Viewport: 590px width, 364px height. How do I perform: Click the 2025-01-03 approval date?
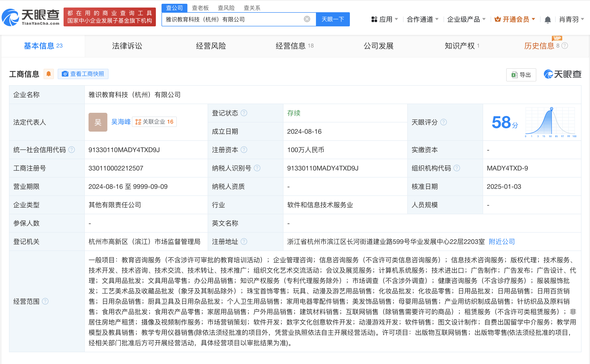pyautogui.click(x=504, y=186)
